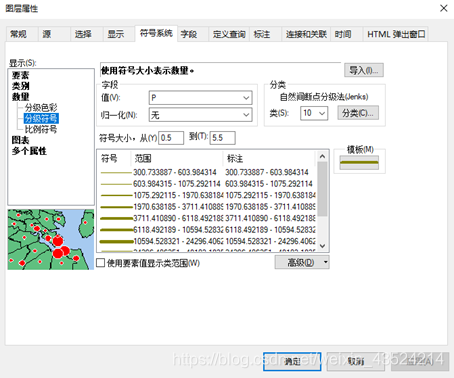Select range text starting 1075.292115
The image size is (454, 378).
[x=178, y=195]
